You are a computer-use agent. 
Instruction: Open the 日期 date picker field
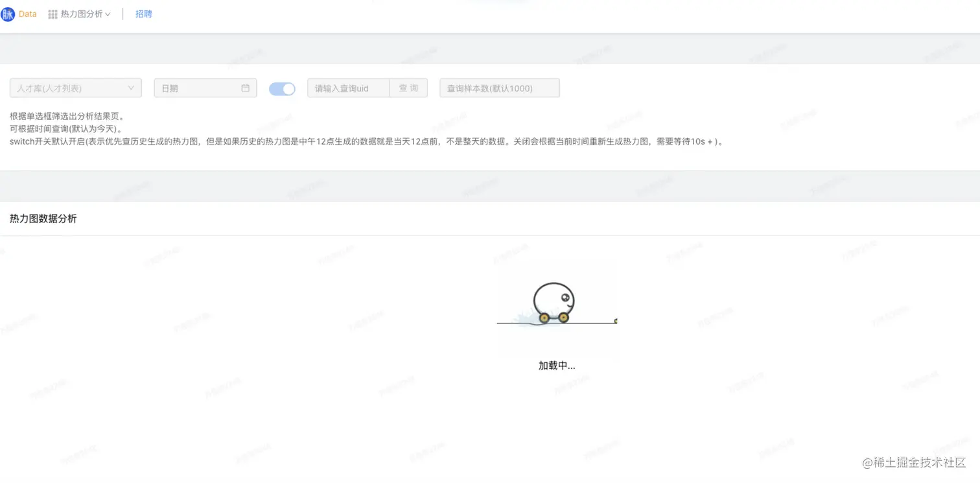point(205,88)
